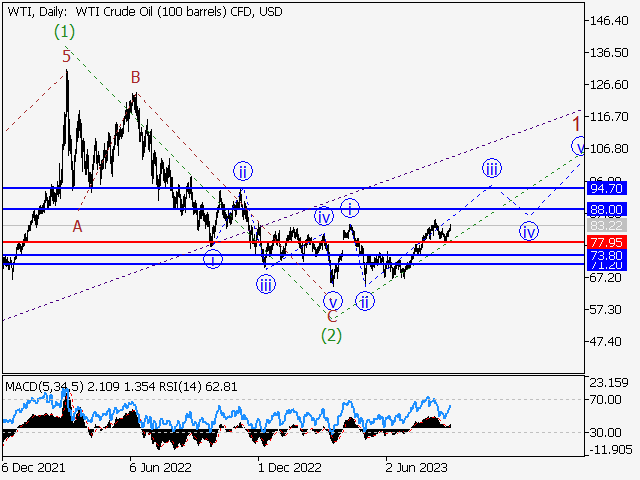640x480 pixels.
Task: Select circled v label beside the 106.80 value
Action: click(x=579, y=146)
